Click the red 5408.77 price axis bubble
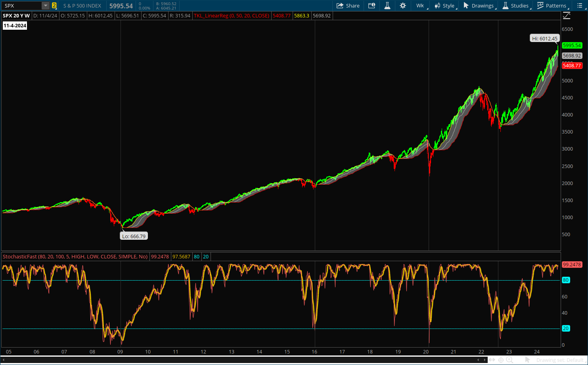Viewport: 588px width, 365px height. tap(572, 66)
